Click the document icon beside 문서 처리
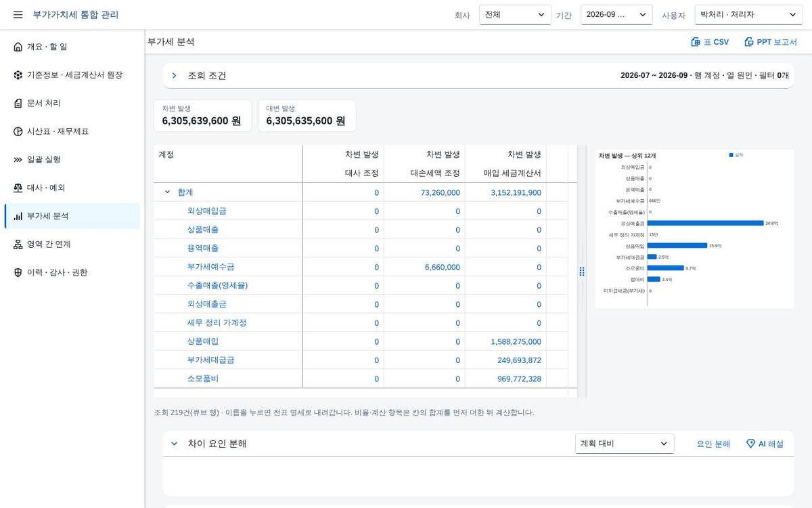Image resolution: width=812 pixels, height=508 pixels. coord(18,103)
